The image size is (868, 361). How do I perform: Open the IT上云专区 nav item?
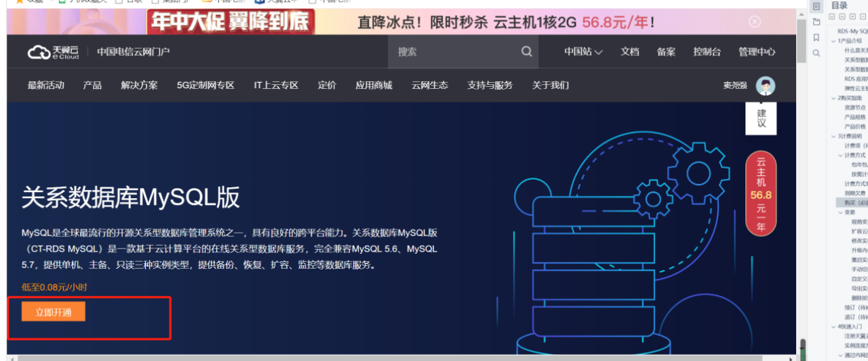pos(276,85)
